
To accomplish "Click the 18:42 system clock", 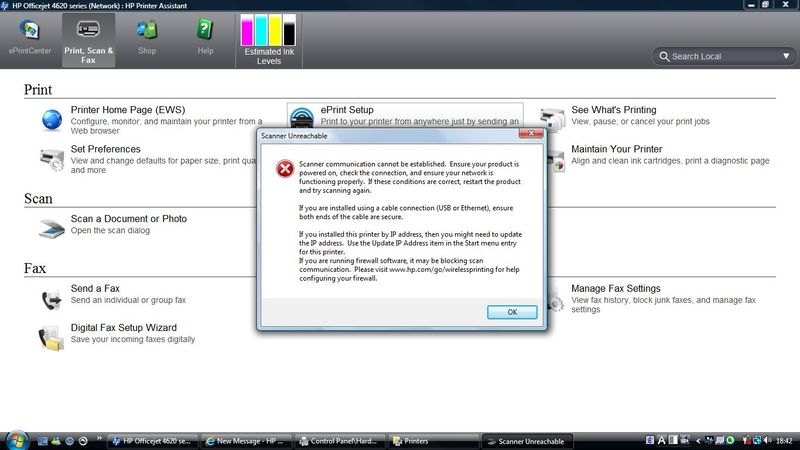I will 784,441.
